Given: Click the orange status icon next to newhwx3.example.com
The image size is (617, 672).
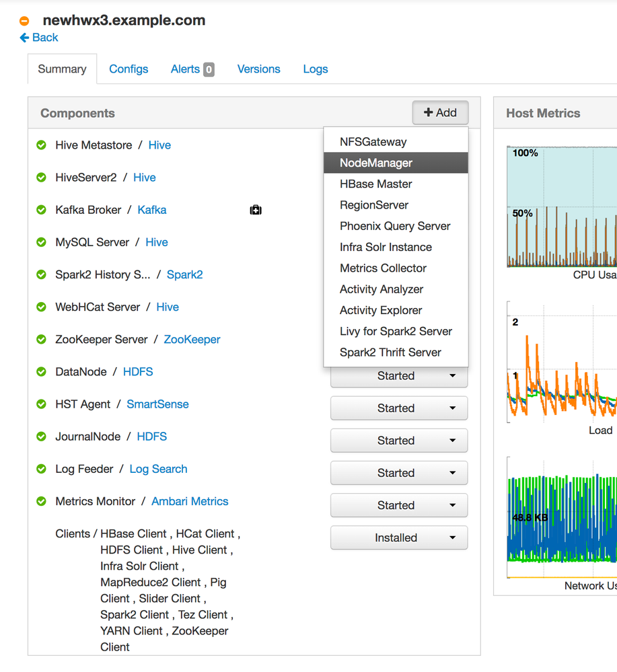Looking at the screenshot, I should coord(24,20).
